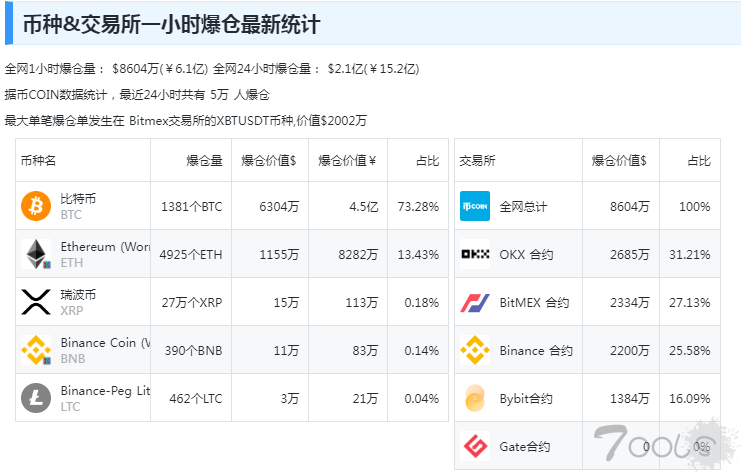Click the coin table 占比 header
The width and height of the screenshot is (741, 476).
click(x=428, y=161)
